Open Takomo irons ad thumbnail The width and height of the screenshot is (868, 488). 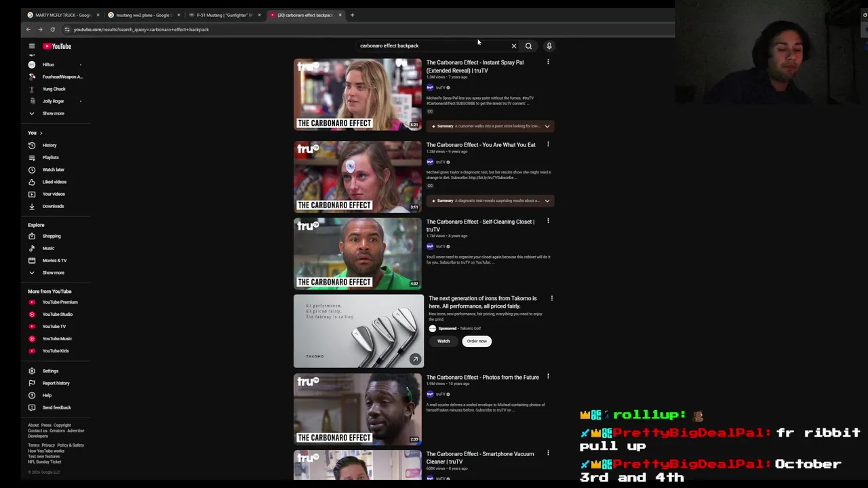[359, 331]
